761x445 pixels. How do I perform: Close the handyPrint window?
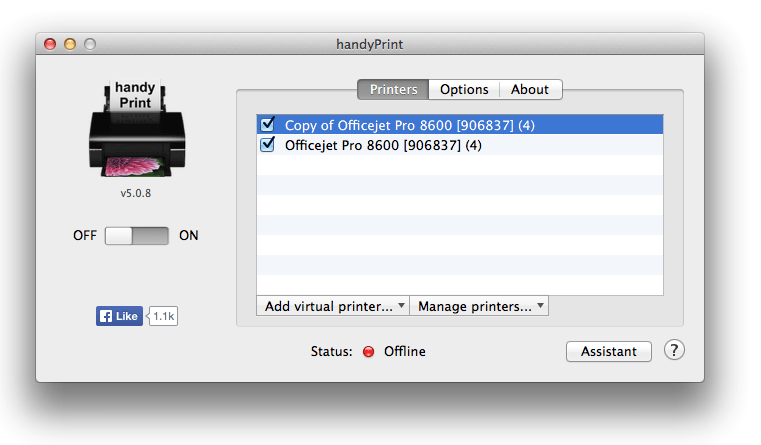[x=50, y=44]
